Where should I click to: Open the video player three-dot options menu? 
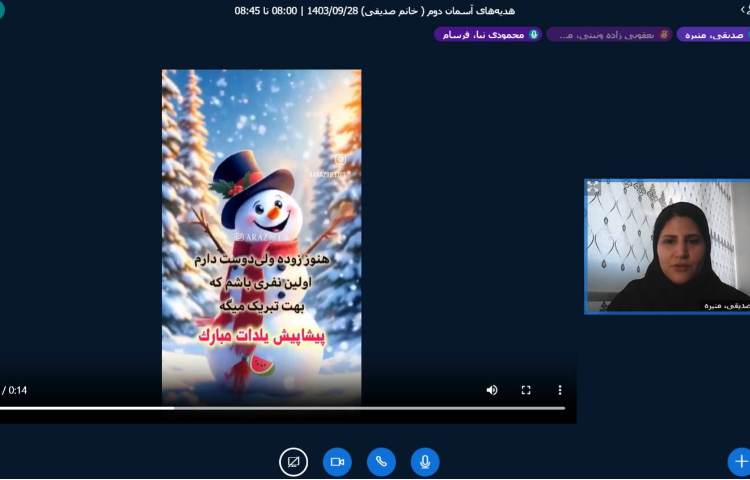click(x=560, y=390)
